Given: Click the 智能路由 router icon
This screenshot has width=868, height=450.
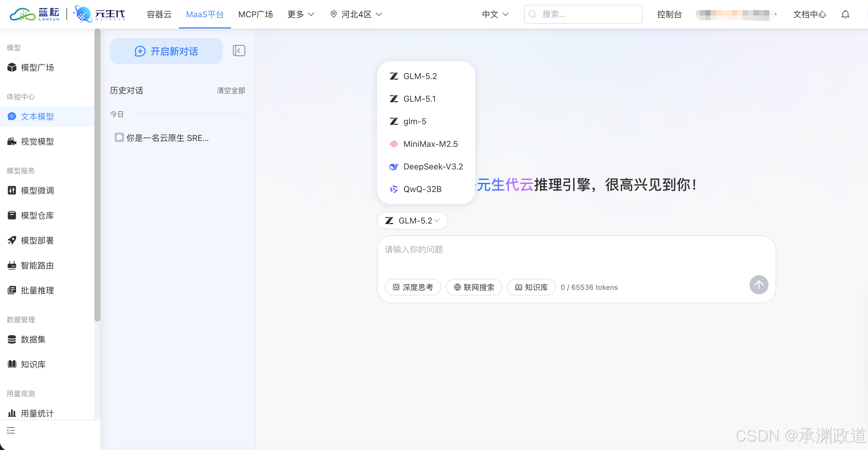Looking at the screenshot, I should (12, 265).
